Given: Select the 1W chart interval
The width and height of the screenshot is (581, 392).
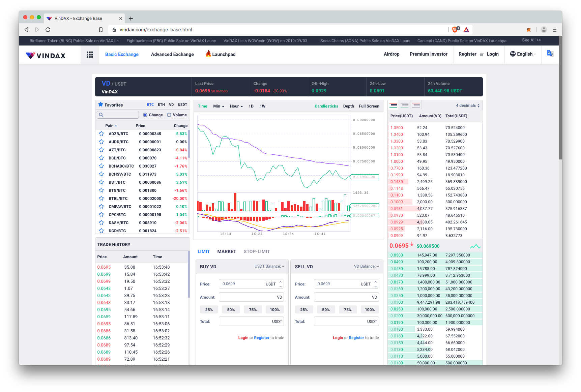Looking at the screenshot, I should (262, 106).
